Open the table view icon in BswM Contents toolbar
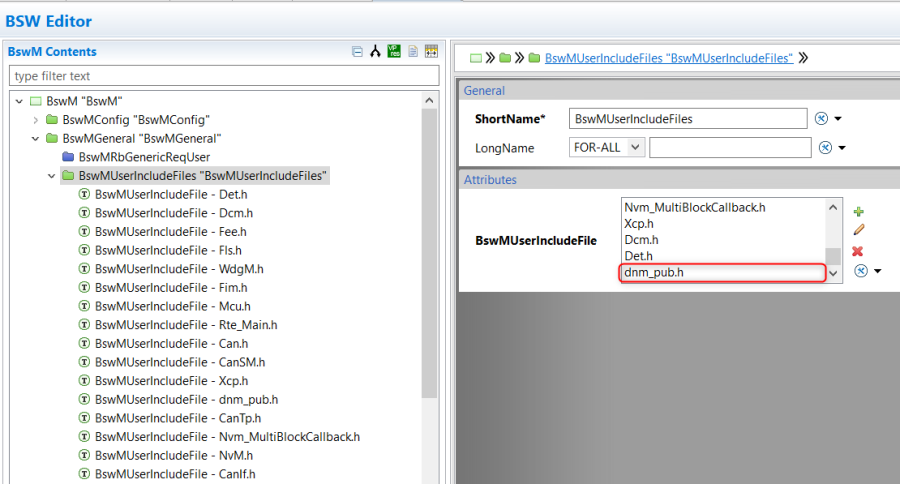The image size is (900, 484). 431,51
